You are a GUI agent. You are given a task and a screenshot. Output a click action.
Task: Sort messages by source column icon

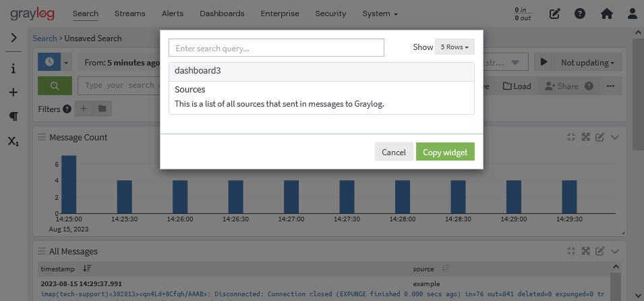[x=446, y=269]
